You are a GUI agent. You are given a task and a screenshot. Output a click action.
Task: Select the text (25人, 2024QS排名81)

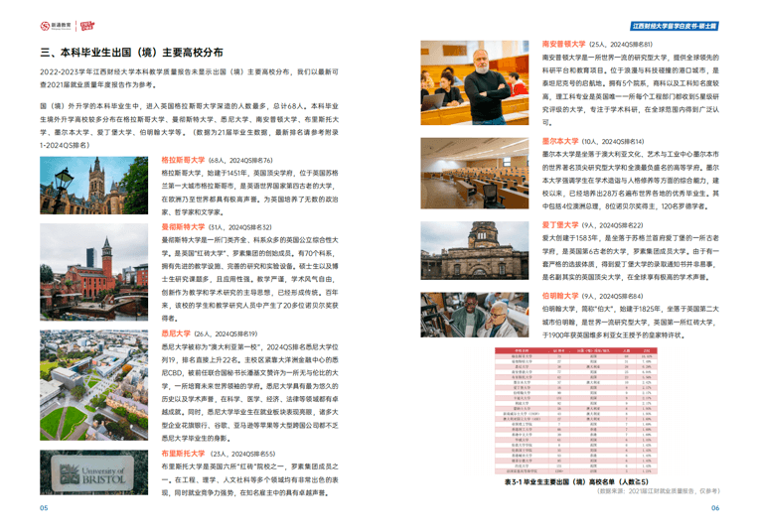621,45
